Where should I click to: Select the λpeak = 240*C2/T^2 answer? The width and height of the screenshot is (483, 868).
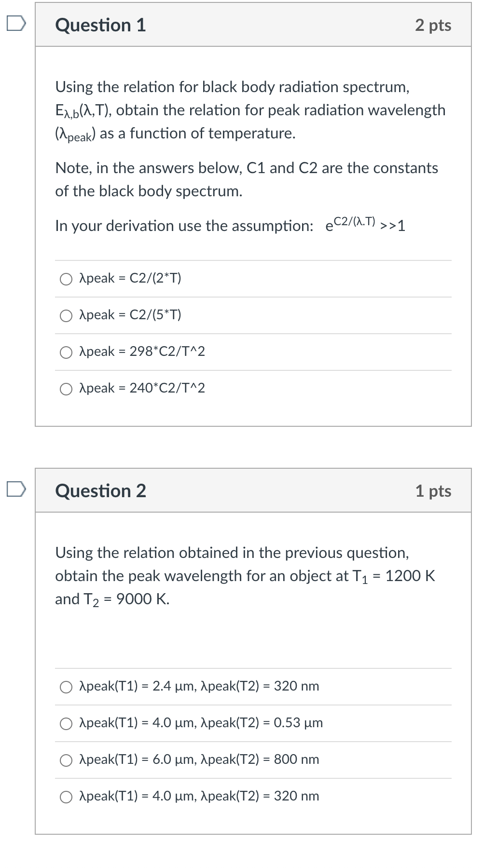point(66,389)
